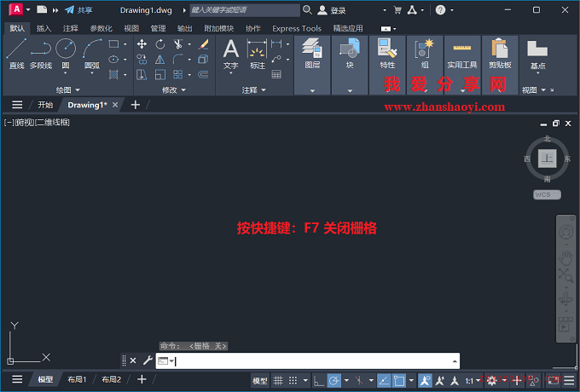Viewport: 580px width, 392px height.
Task: Choose the Ellipse tool in the draw panel
Action: (113, 59)
